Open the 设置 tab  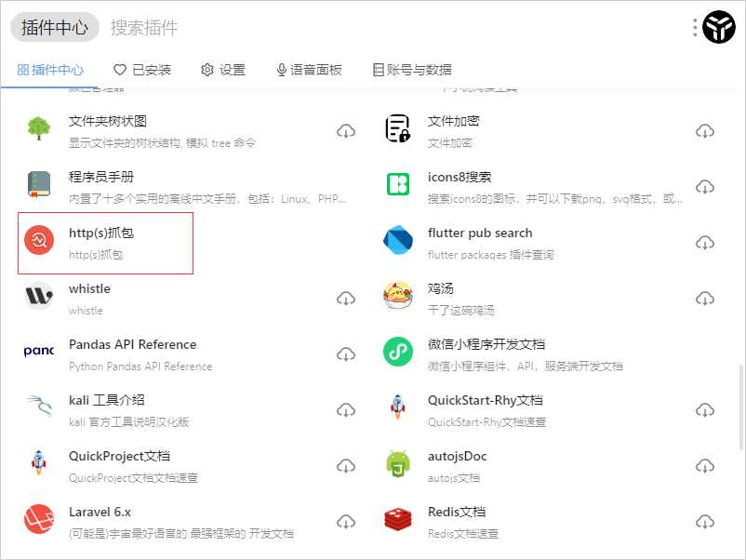coord(223,70)
